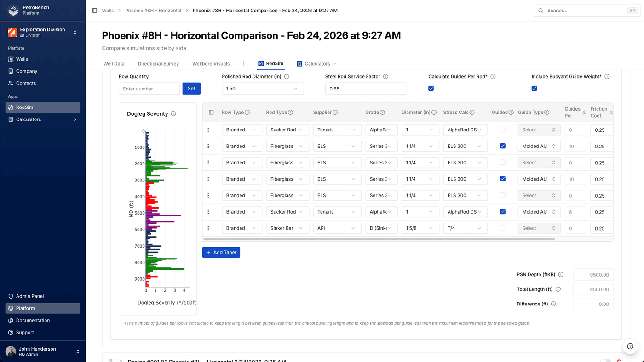Open the Supplier dropdown on the Sinker Bar row
This screenshot has height=362, width=644.
coord(337,228)
